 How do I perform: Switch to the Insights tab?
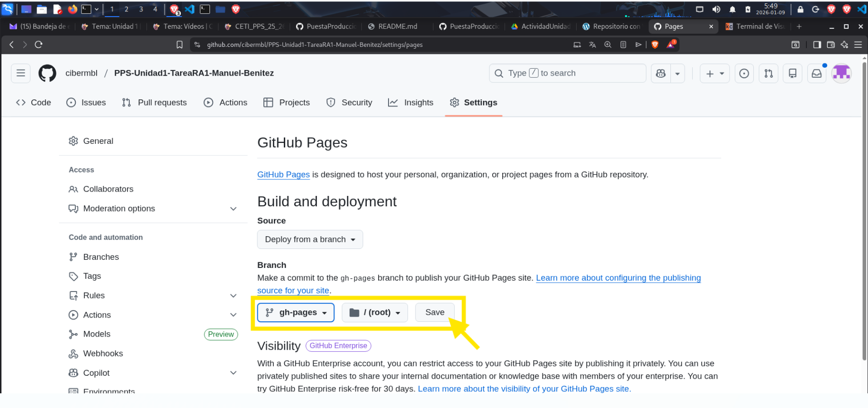[x=411, y=103]
